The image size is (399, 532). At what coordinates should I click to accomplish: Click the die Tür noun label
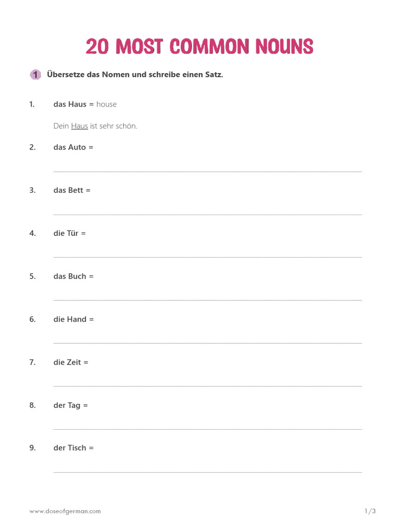pyautogui.click(x=66, y=233)
